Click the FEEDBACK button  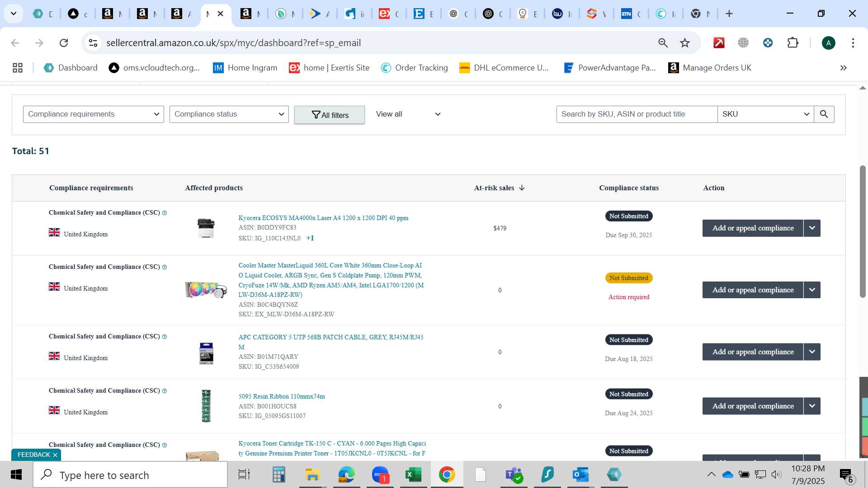click(34, 455)
